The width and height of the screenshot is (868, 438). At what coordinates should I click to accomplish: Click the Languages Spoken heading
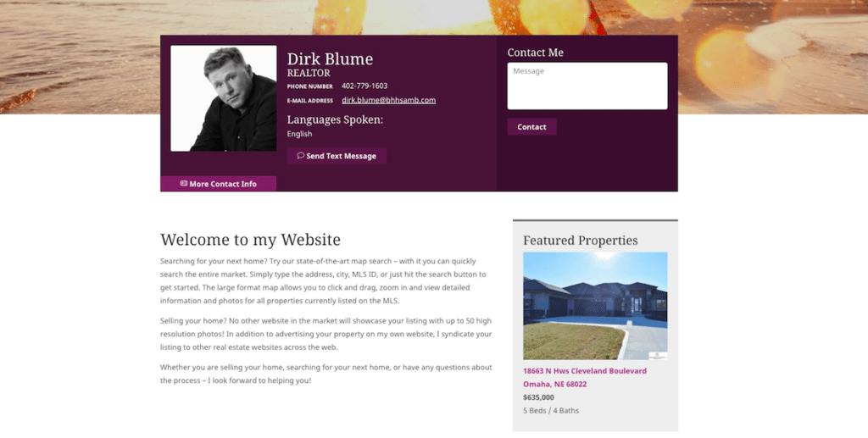[x=335, y=119]
